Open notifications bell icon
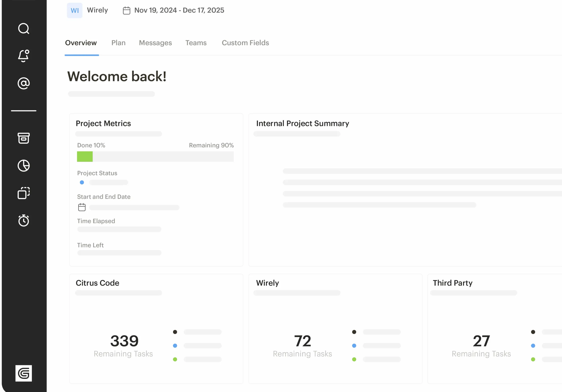Screen dimensions: 562x392 [x=24, y=56]
